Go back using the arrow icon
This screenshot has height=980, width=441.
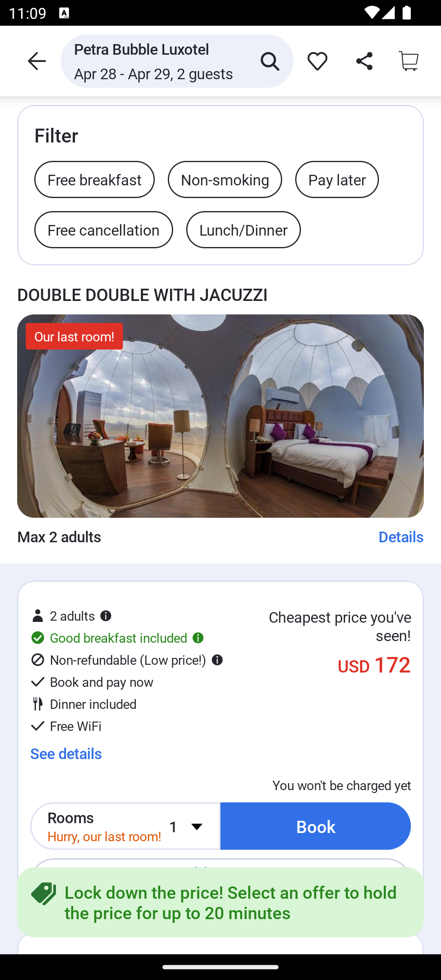click(37, 61)
